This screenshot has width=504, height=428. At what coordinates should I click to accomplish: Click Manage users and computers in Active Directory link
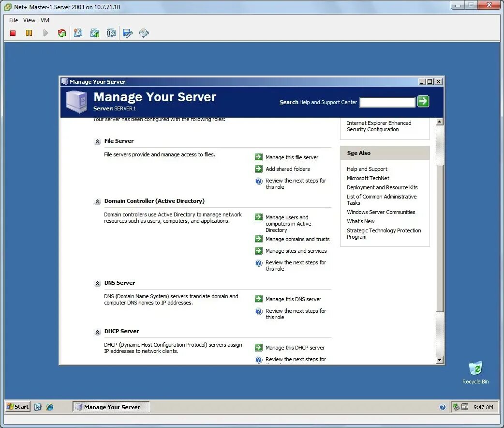tap(288, 224)
